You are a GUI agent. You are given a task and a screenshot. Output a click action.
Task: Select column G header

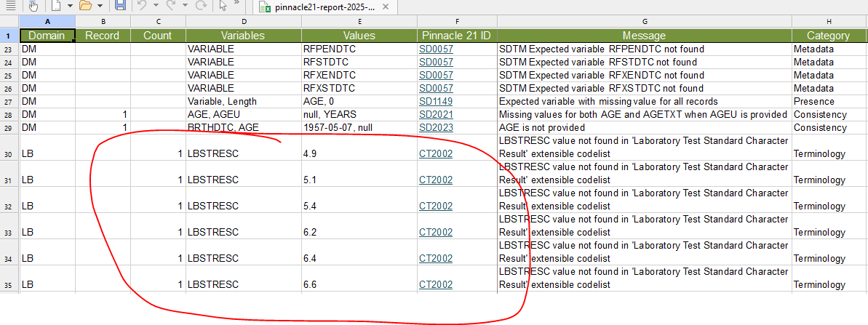coord(645,22)
